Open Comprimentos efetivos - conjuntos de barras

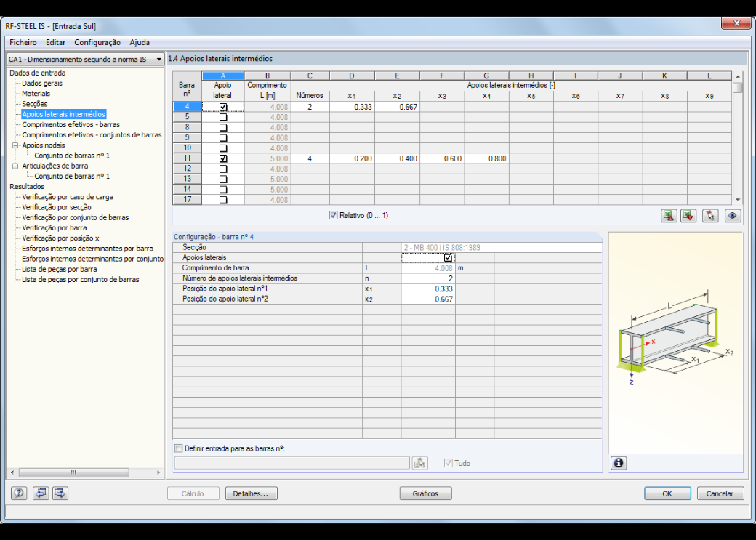click(92, 135)
